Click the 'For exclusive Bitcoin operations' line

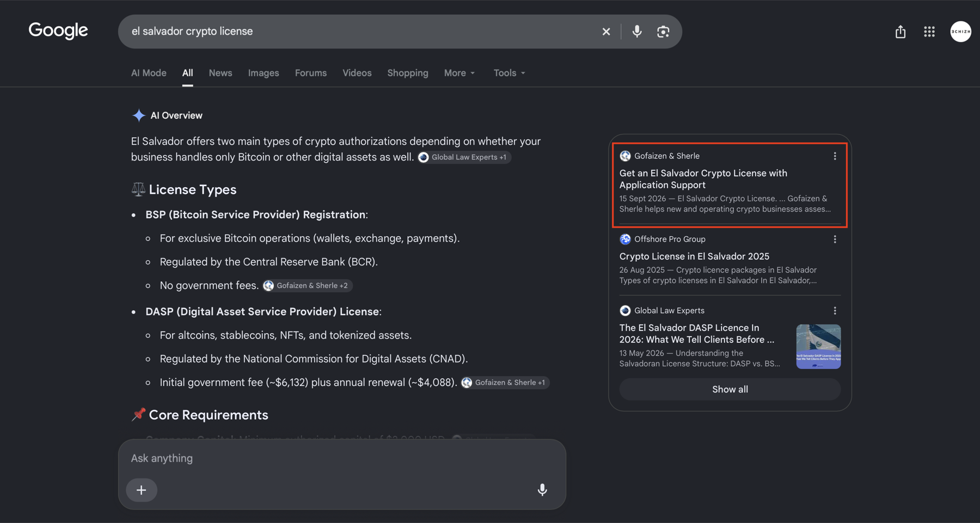309,238
